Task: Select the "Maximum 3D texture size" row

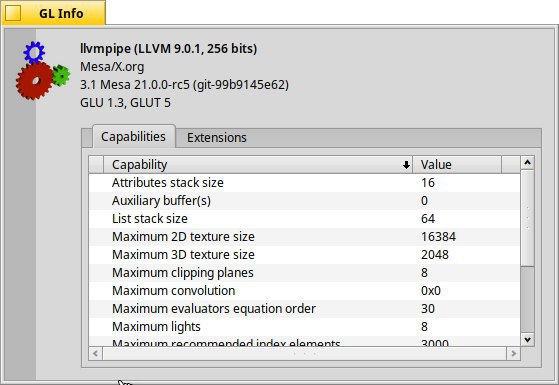Action: (x=304, y=255)
